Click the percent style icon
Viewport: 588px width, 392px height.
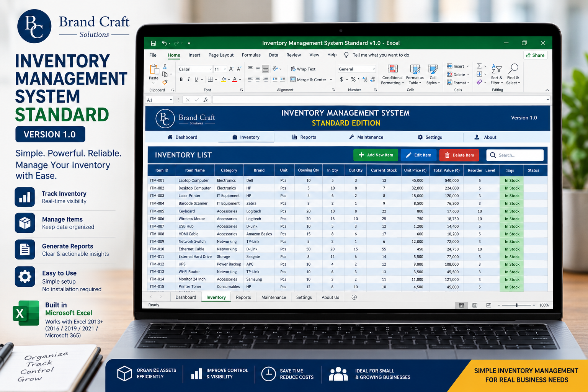tap(353, 80)
